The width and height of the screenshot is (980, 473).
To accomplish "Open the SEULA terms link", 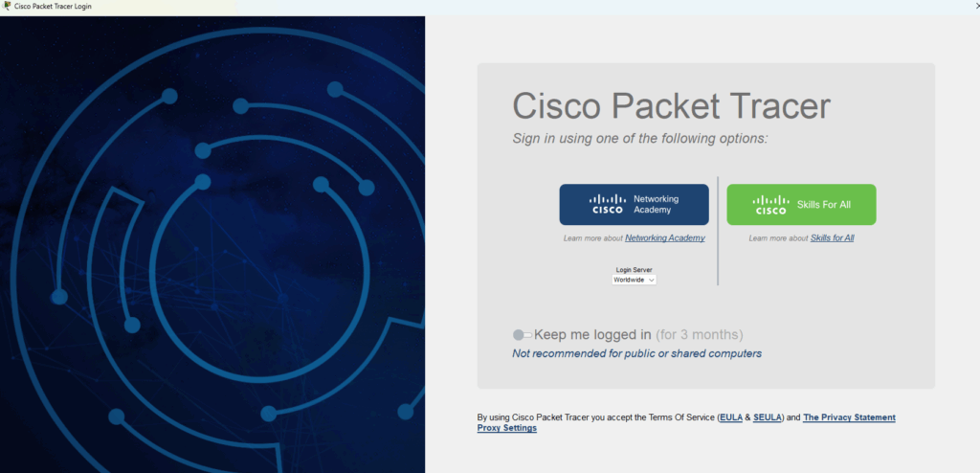I will point(768,417).
